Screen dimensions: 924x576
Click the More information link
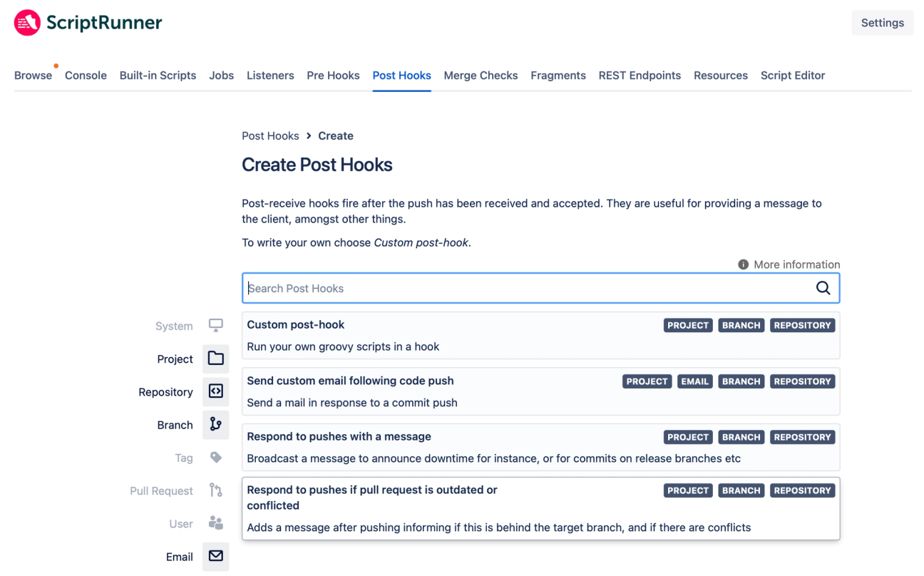point(796,264)
